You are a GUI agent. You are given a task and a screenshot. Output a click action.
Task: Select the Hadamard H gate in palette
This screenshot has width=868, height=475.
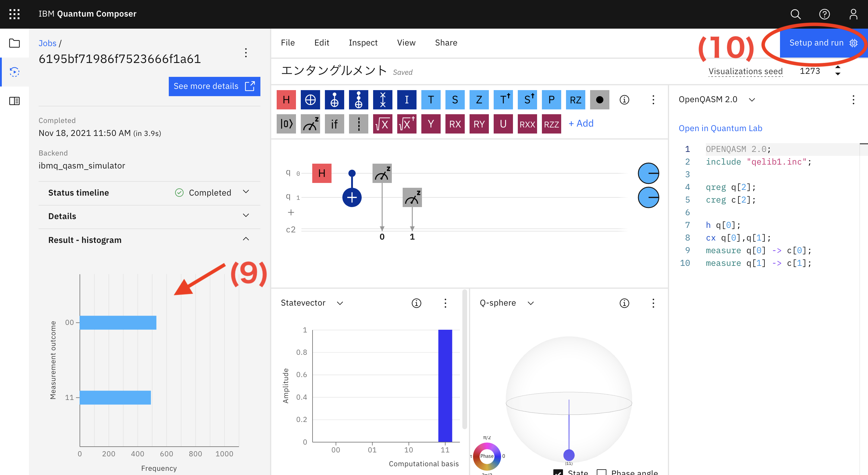pyautogui.click(x=286, y=100)
